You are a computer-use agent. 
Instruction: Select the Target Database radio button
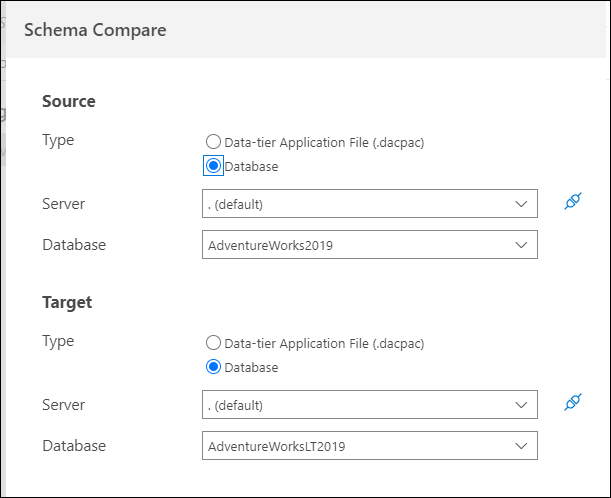[213, 367]
